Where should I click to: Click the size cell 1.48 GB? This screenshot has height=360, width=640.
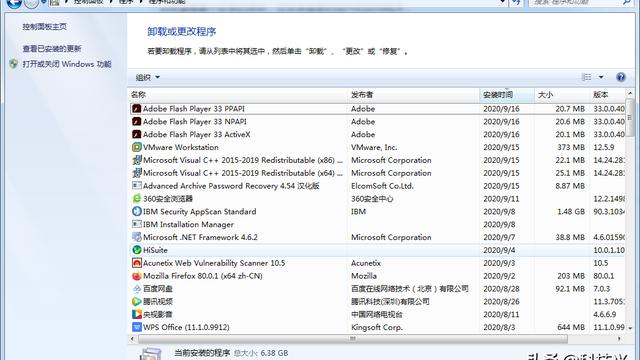tap(571, 211)
